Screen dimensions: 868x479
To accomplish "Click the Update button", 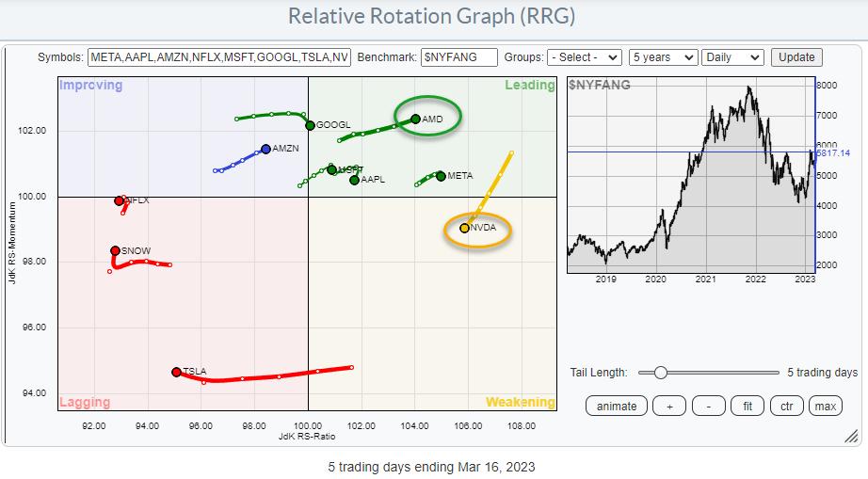I will pyautogui.click(x=796, y=57).
